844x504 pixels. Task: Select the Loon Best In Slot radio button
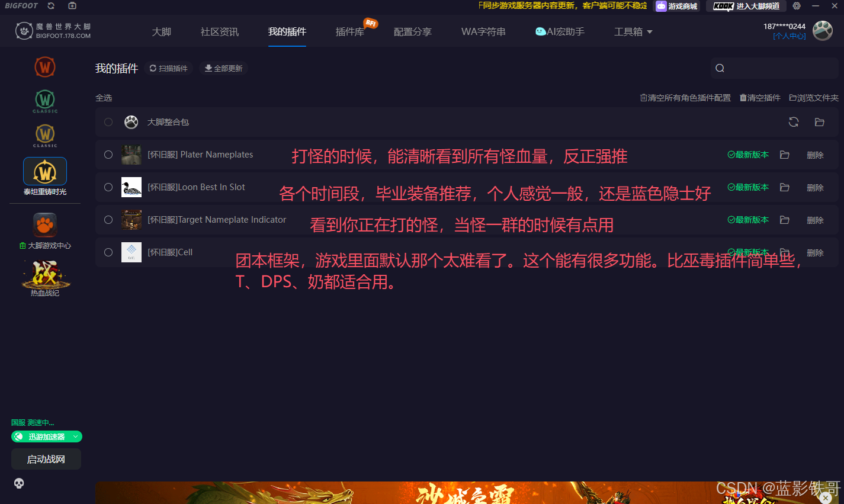coord(108,187)
